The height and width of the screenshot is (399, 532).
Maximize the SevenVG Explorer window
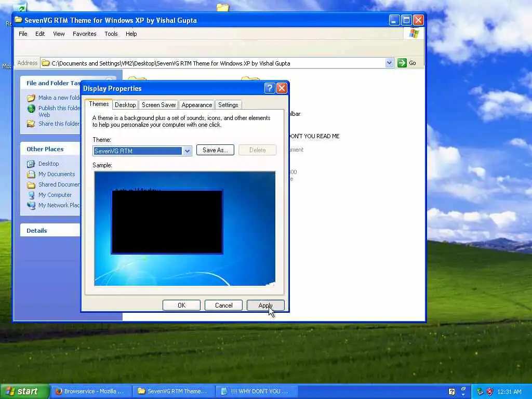[x=406, y=20]
